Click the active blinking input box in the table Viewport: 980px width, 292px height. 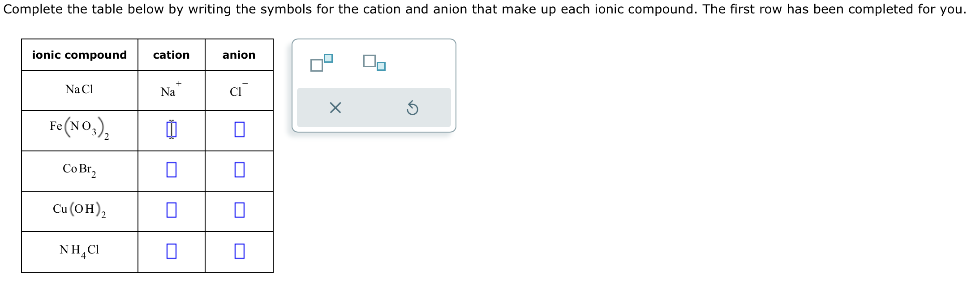171,129
